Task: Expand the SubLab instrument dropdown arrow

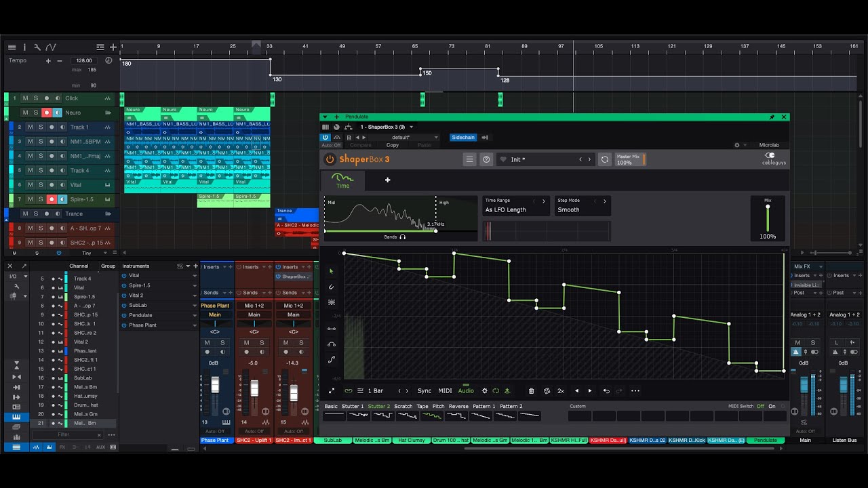Action: 195,306
